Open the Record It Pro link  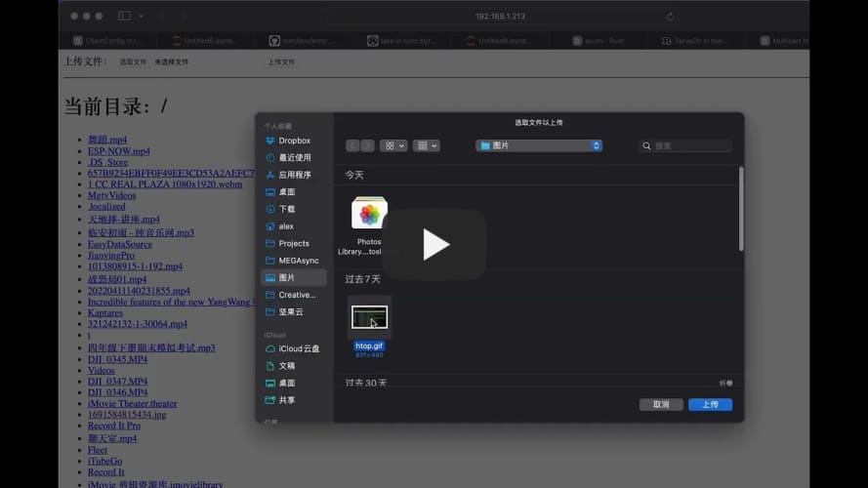tap(114, 426)
